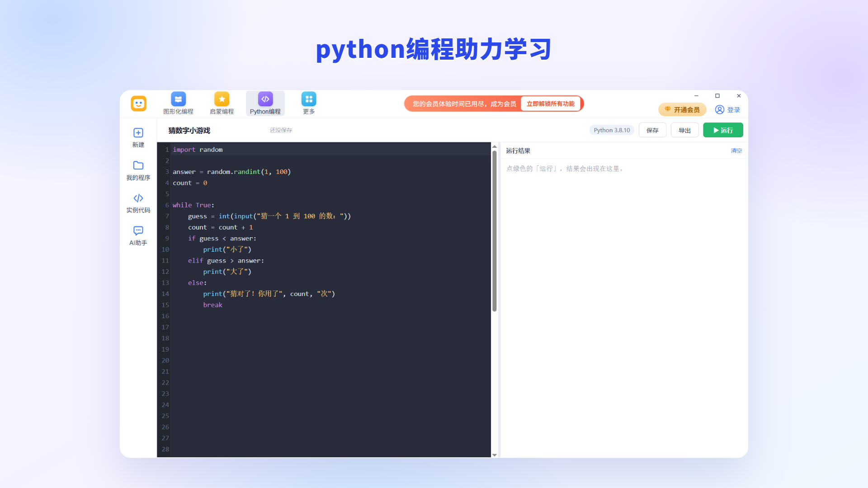Screen dimensions: 868x488
Task: Close the application window
Action: point(739,96)
